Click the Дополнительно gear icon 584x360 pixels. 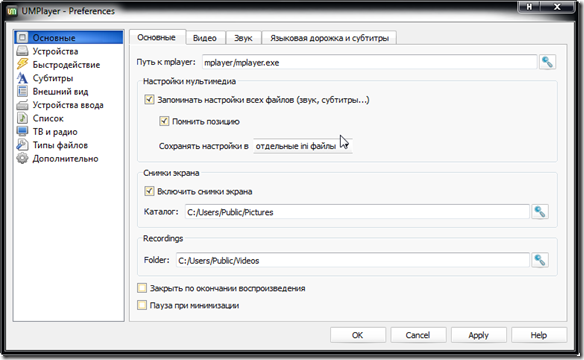pyautogui.click(x=22, y=158)
